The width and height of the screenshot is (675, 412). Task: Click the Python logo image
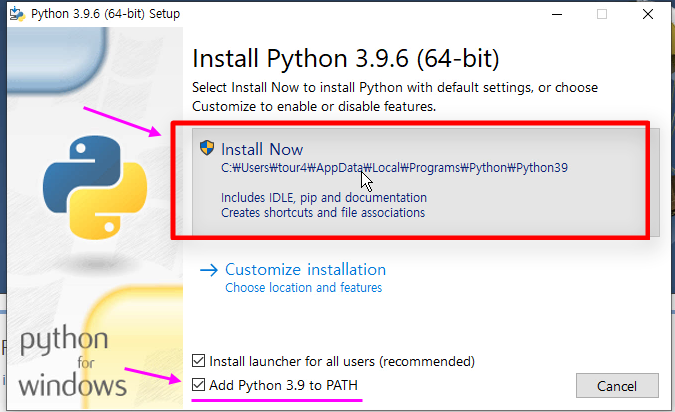pos(95,187)
